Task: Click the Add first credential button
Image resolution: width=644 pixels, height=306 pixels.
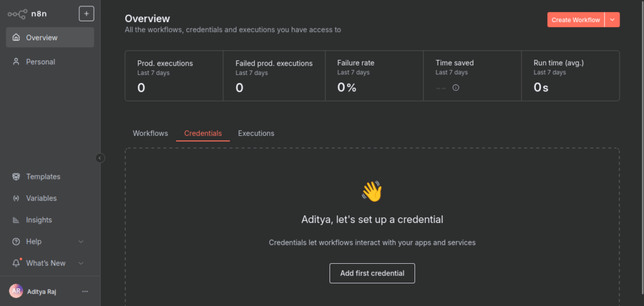Action: [x=372, y=273]
